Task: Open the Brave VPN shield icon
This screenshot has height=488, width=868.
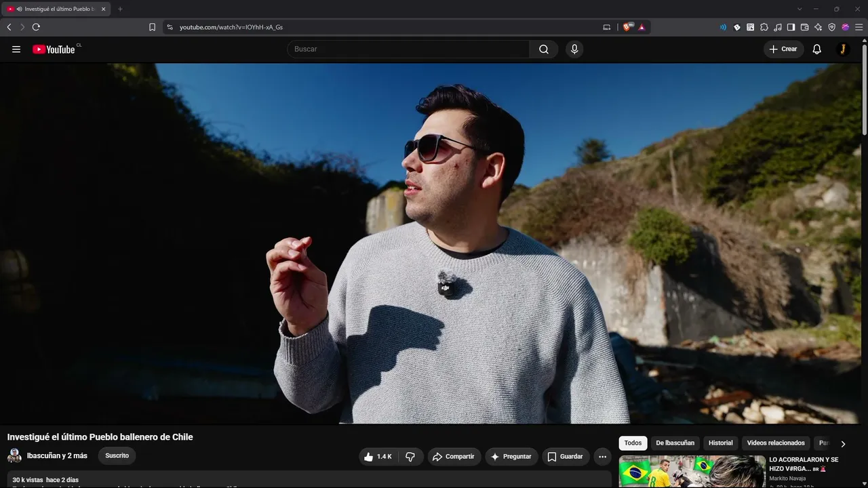Action: [832, 27]
